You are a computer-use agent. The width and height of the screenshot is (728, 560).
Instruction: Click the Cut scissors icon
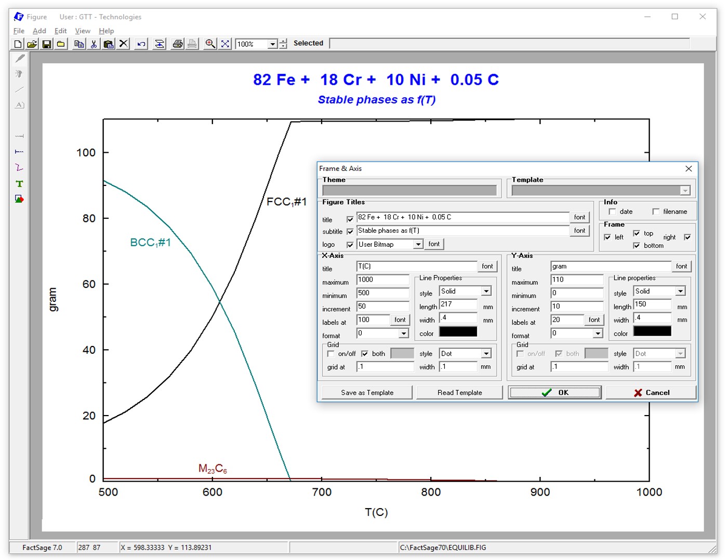pos(94,44)
